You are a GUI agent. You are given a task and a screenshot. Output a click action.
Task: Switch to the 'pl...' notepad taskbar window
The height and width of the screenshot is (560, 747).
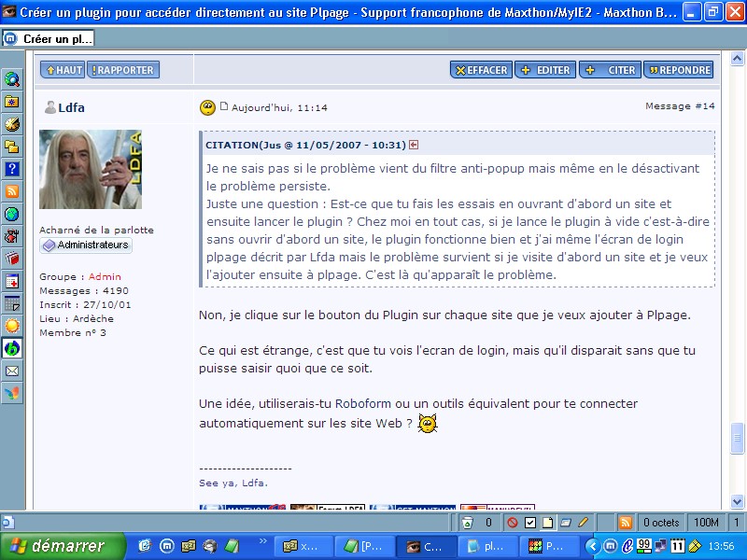pyautogui.click(x=487, y=546)
